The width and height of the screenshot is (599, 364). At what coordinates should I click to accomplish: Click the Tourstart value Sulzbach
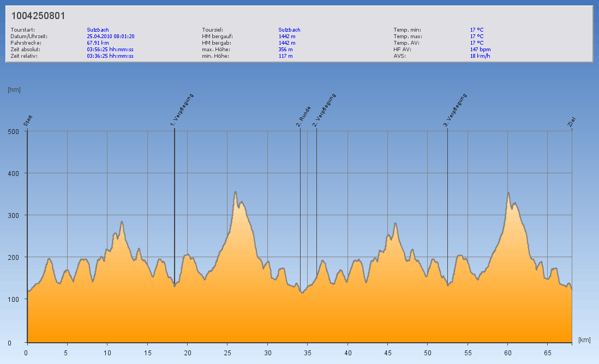click(x=98, y=30)
